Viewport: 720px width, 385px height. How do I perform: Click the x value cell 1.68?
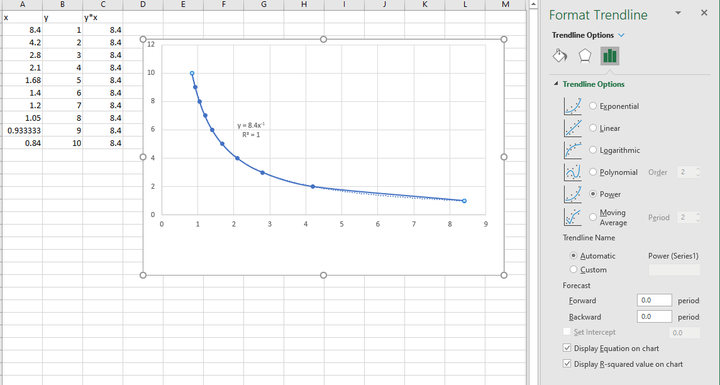(x=22, y=80)
